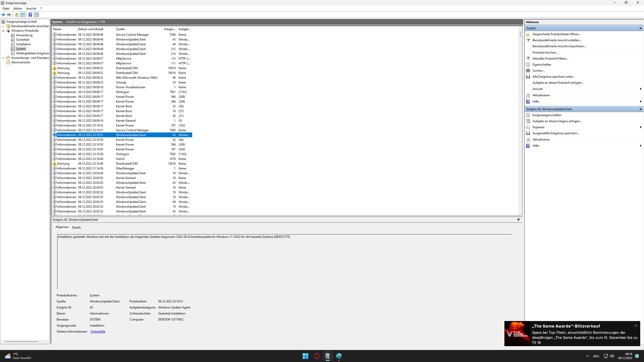
Task: Expand the 'Anwendungs- und Dienstprotokolle' node
Action: 3,58
